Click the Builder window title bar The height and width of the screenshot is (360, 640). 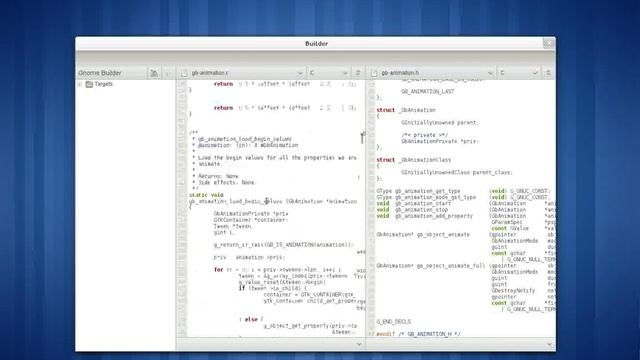pyautogui.click(x=316, y=44)
